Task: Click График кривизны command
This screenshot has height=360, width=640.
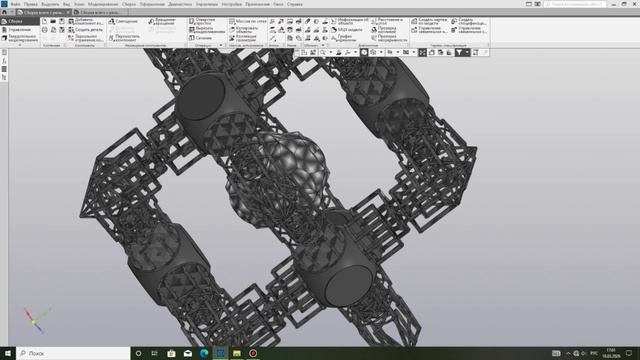Action: [x=344, y=38]
